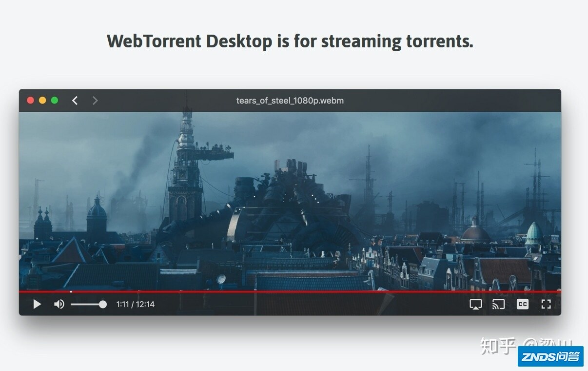This screenshot has width=588, height=371.
Task: Cast video with the Chromecast icon
Action: pos(498,304)
